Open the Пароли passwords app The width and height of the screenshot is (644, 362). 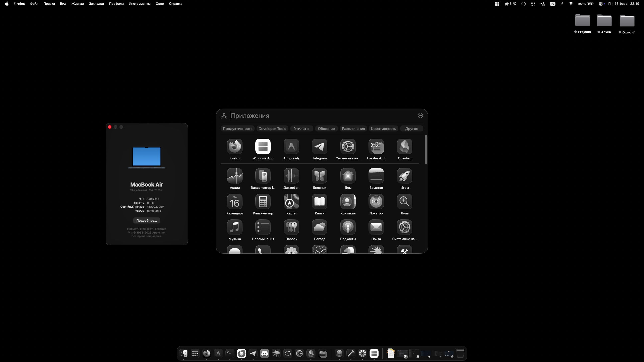tap(291, 227)
